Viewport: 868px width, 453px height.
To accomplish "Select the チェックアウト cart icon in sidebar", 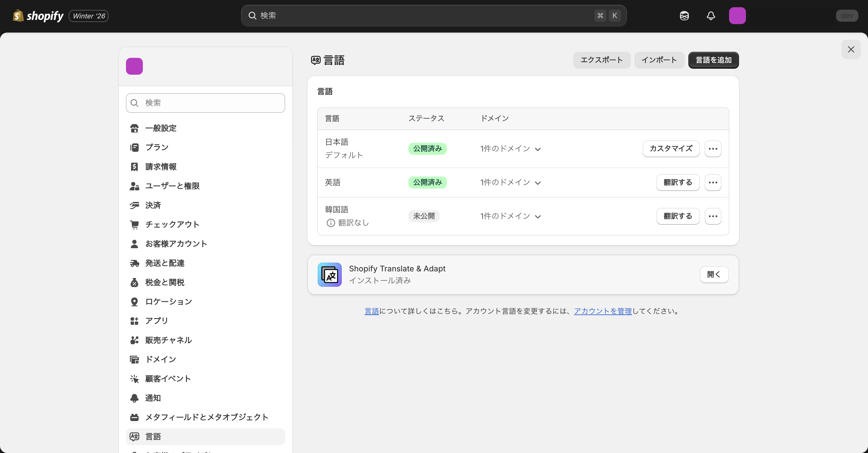I will (134, 224).
